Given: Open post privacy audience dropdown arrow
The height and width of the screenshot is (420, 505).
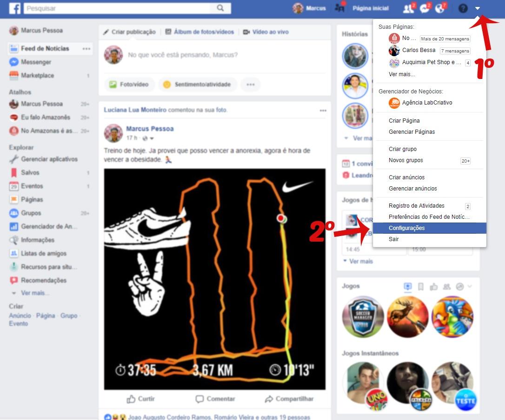Looking at the screenshot, I should [152, 138].
